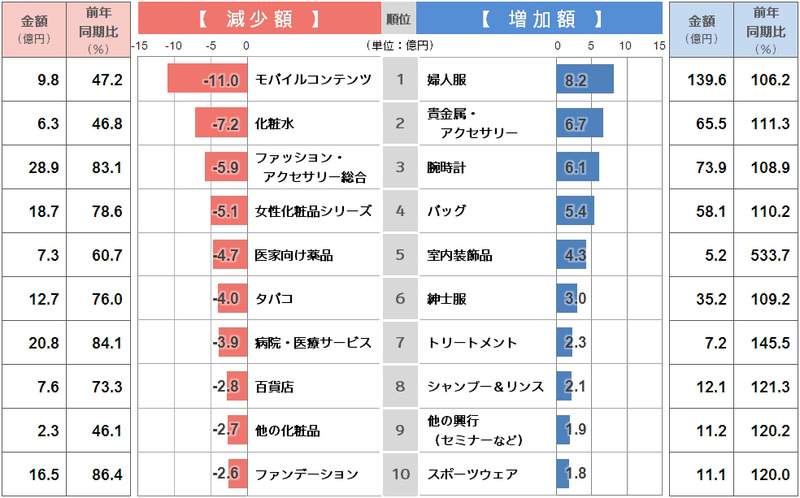
Task: Click the 533.7 percentage cell
Action: [x=767, y=254]
